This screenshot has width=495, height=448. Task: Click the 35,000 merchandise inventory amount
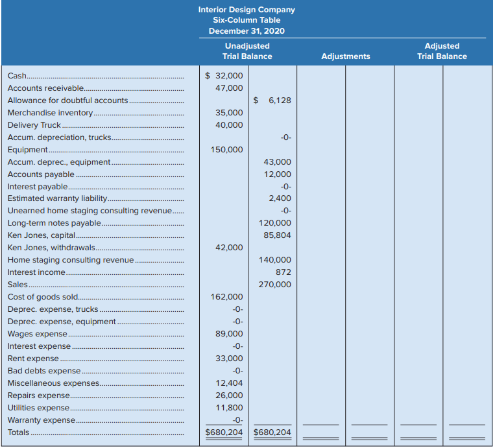(229, 113)
